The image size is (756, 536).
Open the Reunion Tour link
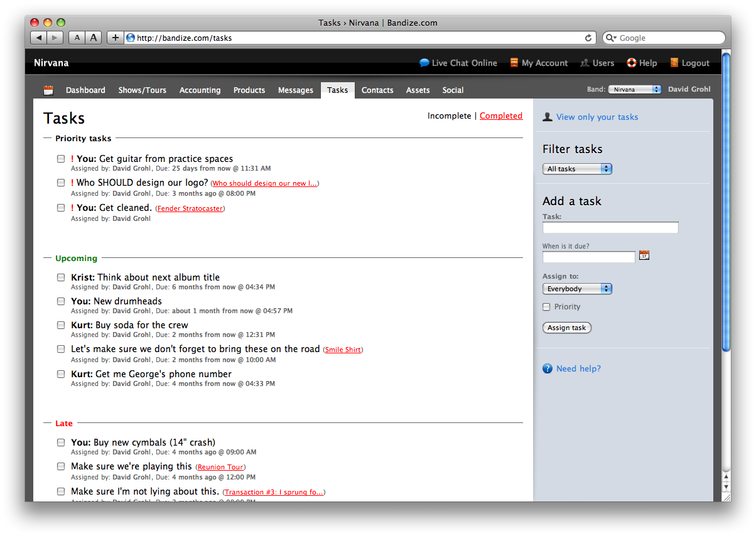[x=220, y=467]
